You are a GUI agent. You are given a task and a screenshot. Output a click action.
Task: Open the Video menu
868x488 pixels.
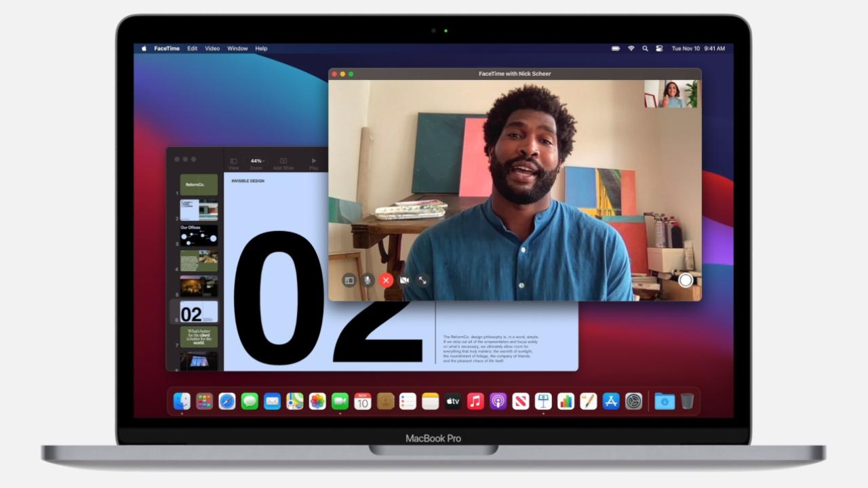click(212, 49)
